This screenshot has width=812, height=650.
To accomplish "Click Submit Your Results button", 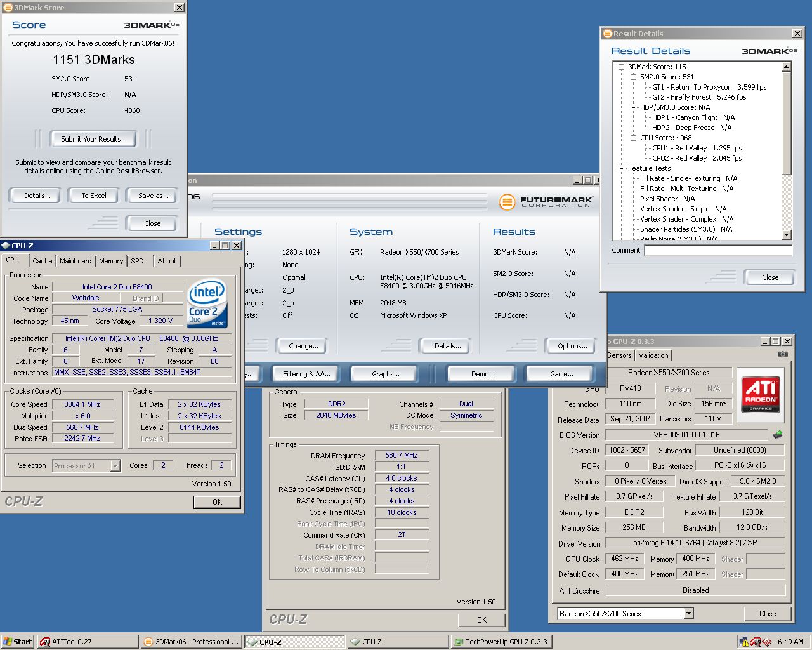I will (x=94, y=139).
